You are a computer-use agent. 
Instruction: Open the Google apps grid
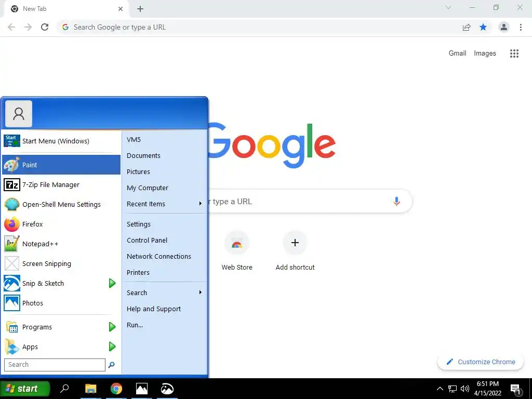[514, 54]
